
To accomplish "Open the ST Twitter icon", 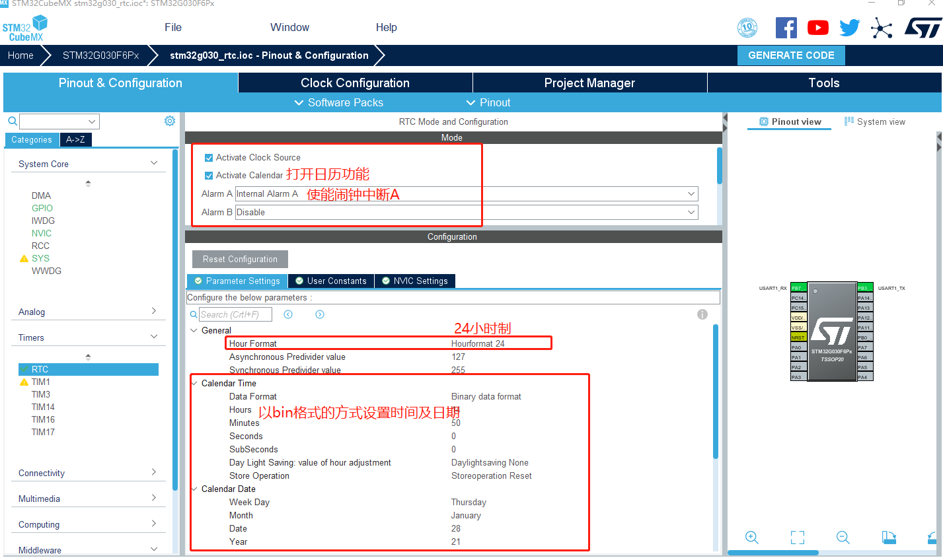I will point(849,27).
